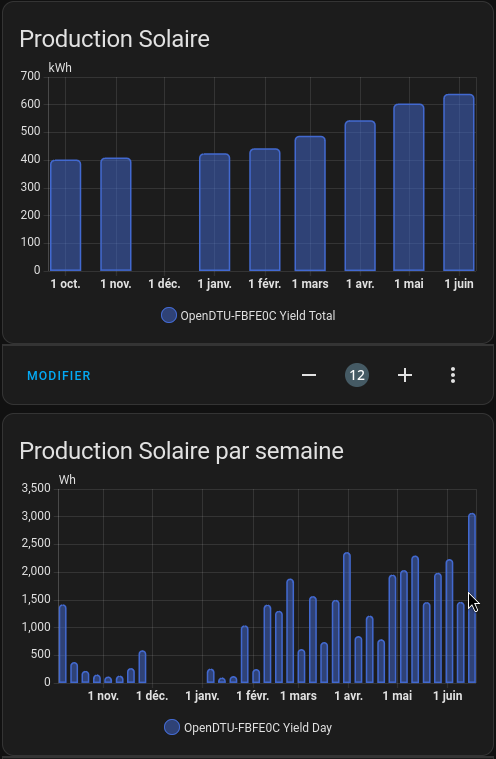Click the 1 nov. monthly bar
This screenshot has height=759, width=496.
[x=116, y=214]
